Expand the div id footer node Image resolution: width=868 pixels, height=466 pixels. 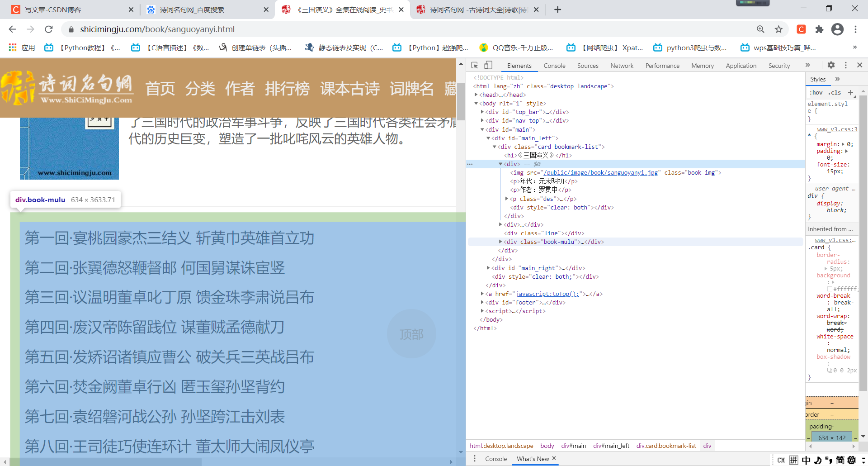click(482, 302)
